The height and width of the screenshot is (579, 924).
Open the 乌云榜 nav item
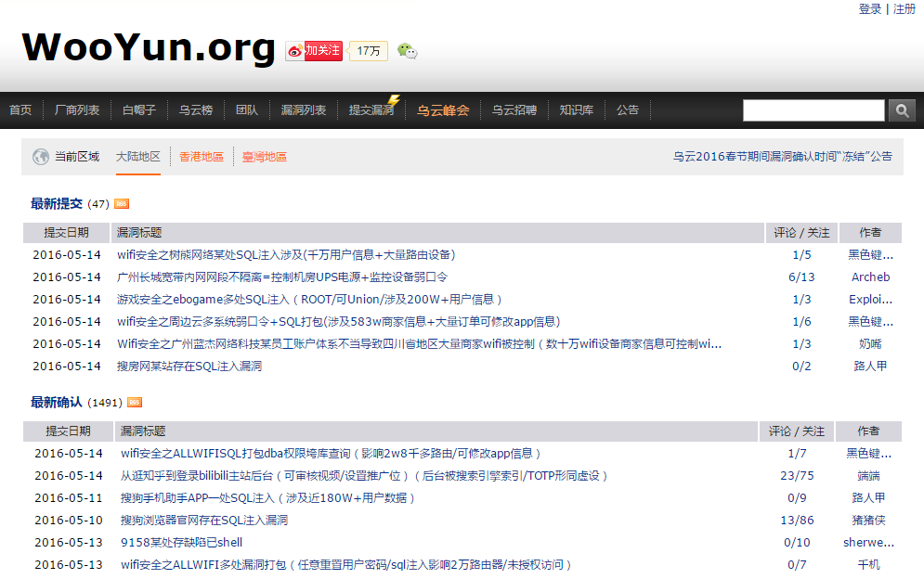[196, 110]
